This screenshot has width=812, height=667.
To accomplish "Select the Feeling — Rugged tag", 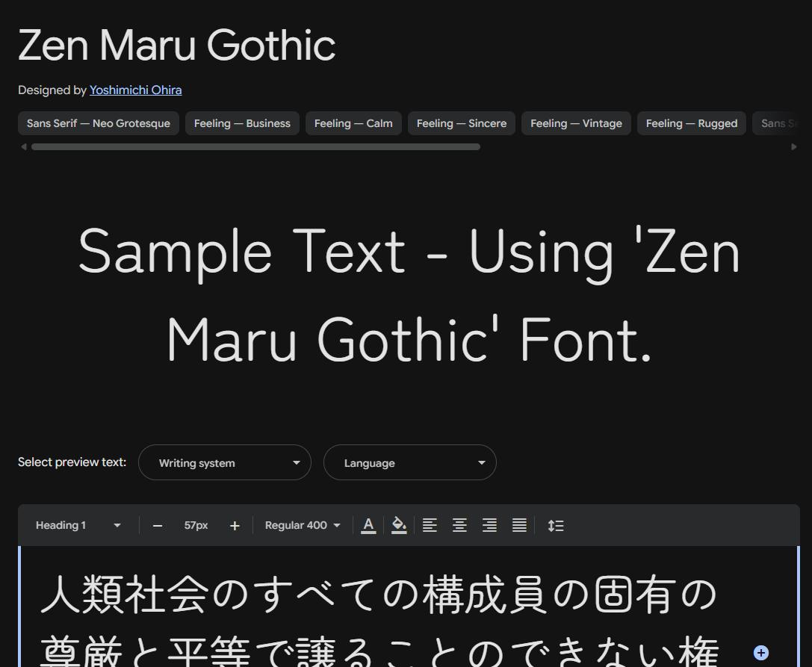I will 692,123.
